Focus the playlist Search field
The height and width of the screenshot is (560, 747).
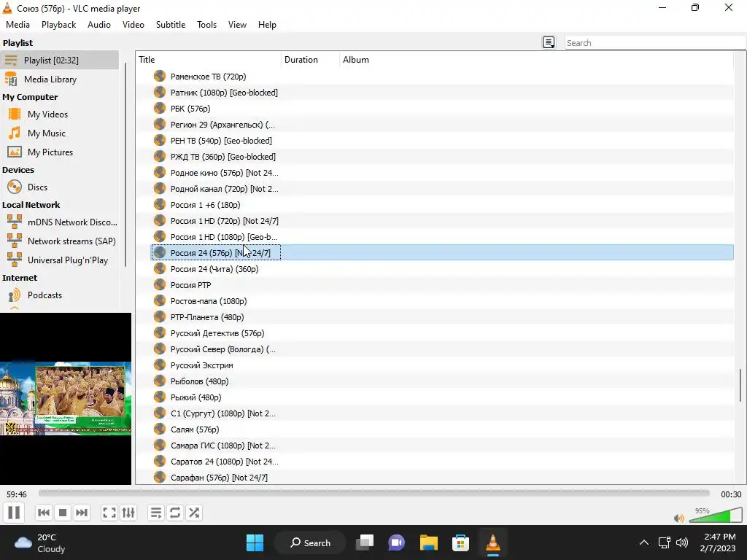655,43
